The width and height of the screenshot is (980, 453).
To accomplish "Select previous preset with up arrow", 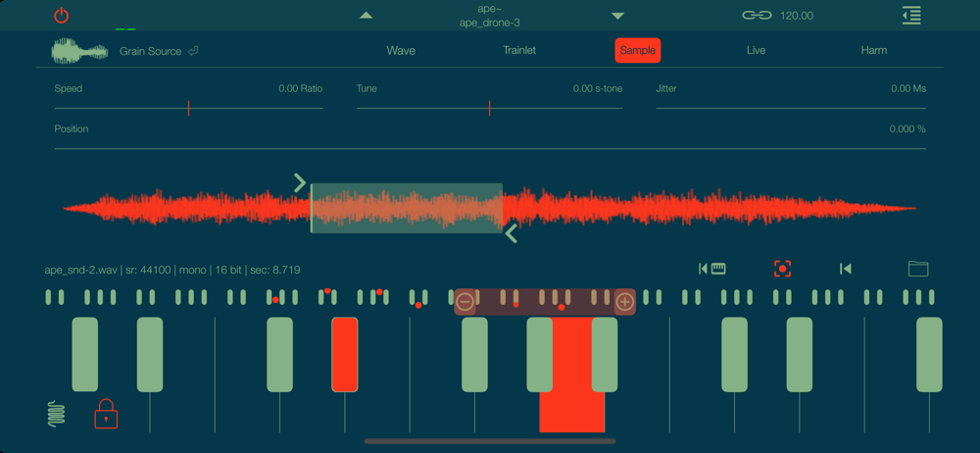I will tap(367, 16).
